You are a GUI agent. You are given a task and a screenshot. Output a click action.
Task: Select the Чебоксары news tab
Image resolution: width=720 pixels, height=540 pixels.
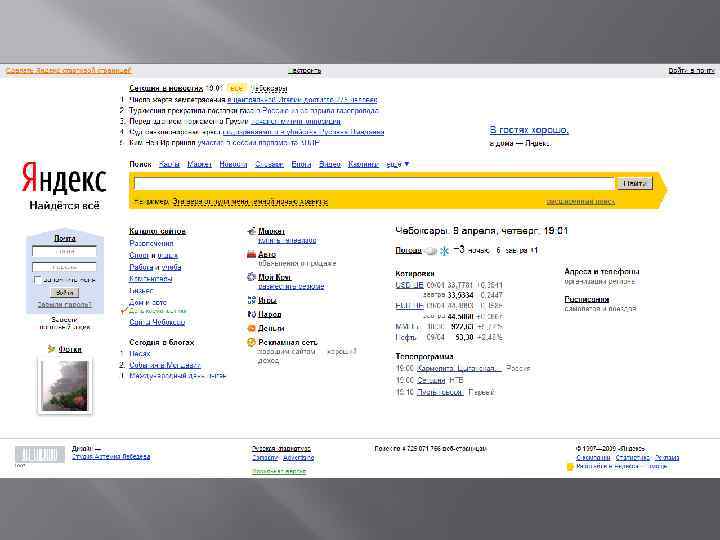pos(269,88)
